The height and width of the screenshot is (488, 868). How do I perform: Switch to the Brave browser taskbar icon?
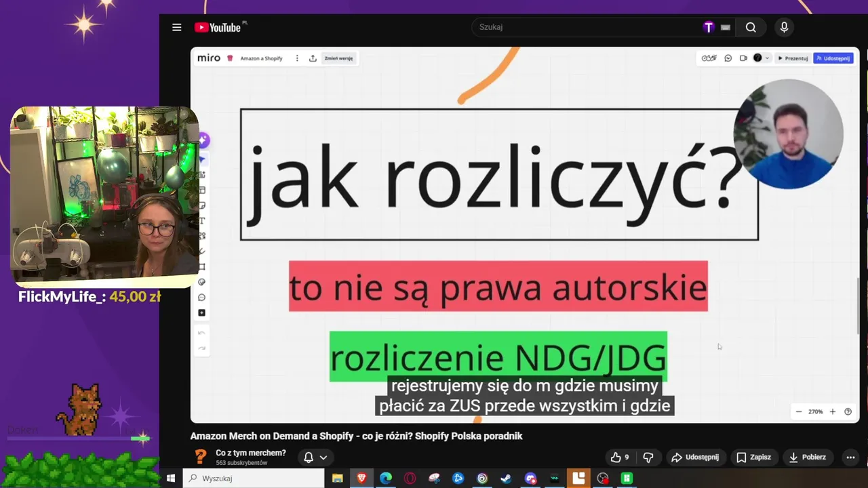point(361,478)
